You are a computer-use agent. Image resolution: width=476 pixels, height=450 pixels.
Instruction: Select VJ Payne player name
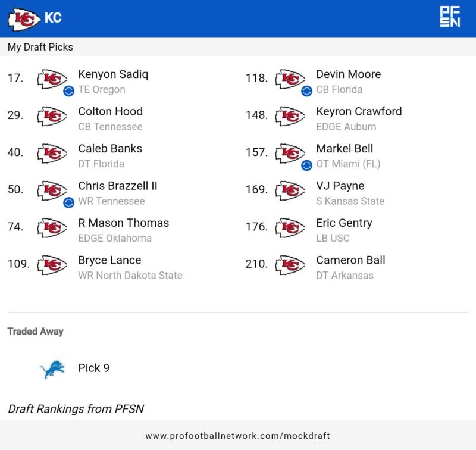[340, 186]
